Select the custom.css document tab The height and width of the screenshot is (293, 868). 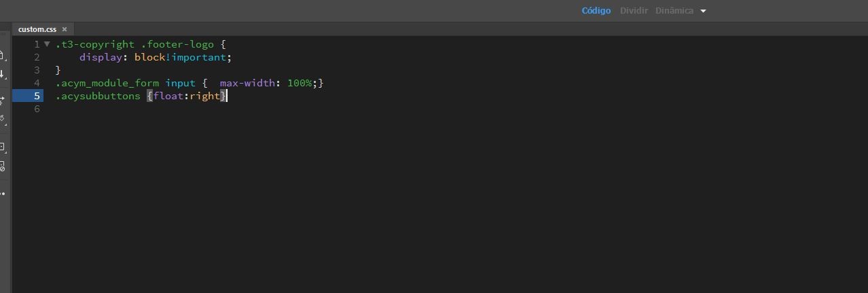(37, 29)
